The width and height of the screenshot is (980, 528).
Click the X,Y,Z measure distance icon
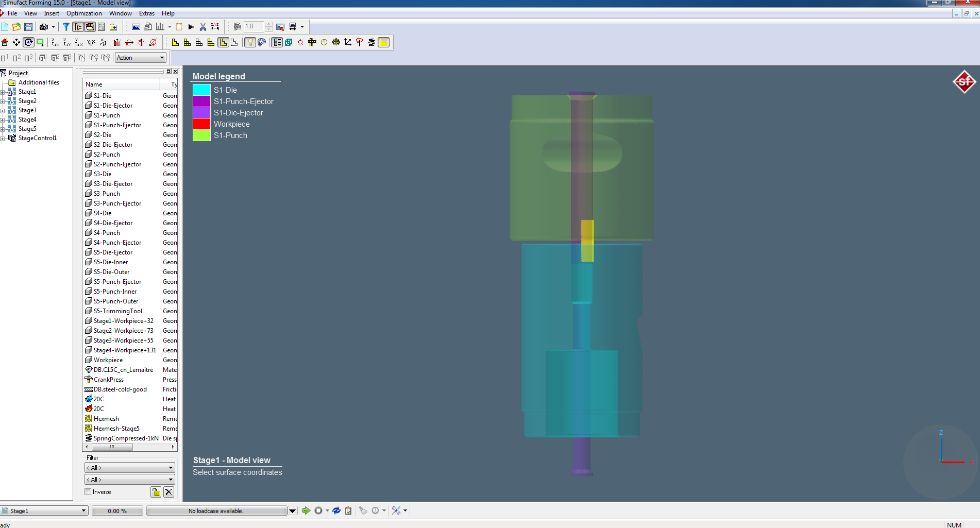click(215, 27)
